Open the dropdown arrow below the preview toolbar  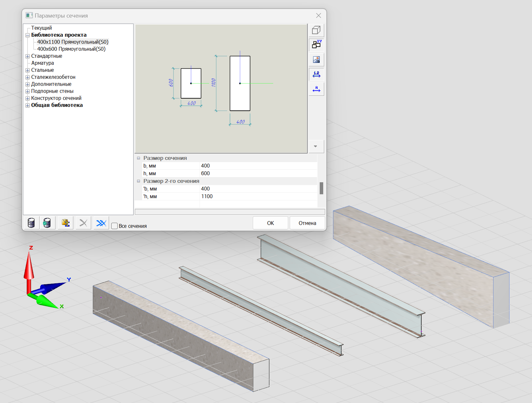tap(316, 146)
